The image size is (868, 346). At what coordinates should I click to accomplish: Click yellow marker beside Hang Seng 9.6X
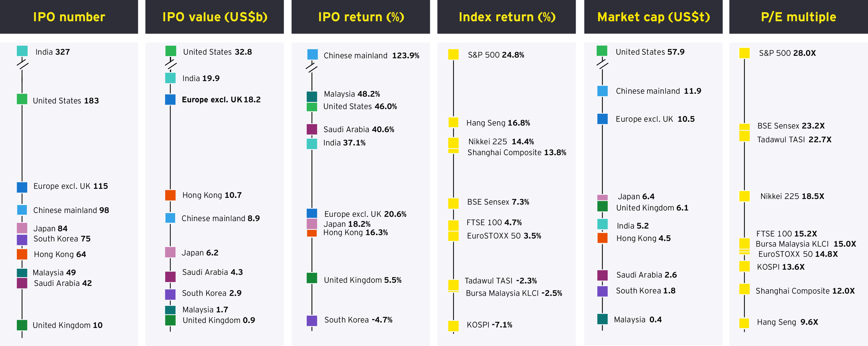pos(744,323)
